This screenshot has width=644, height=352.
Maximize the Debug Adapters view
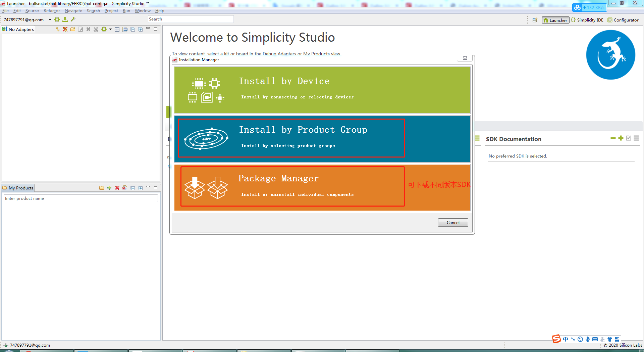tap(156, 29)
